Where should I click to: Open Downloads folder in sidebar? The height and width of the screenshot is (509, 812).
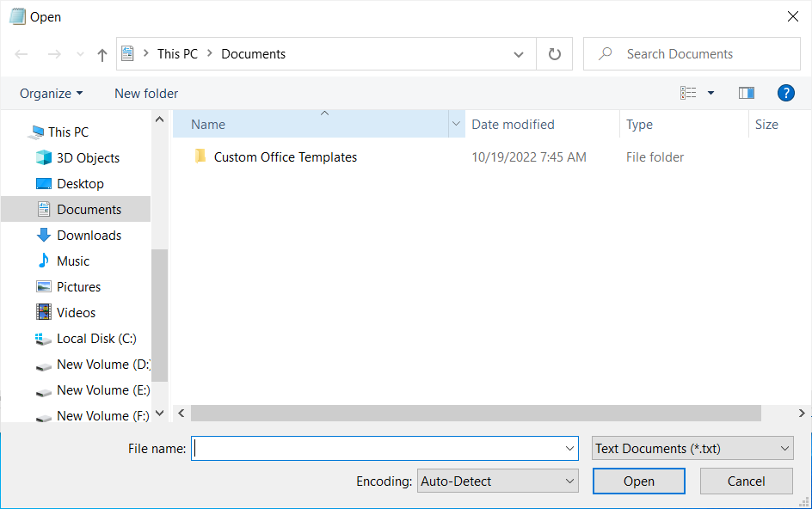[x=89, y=236]
